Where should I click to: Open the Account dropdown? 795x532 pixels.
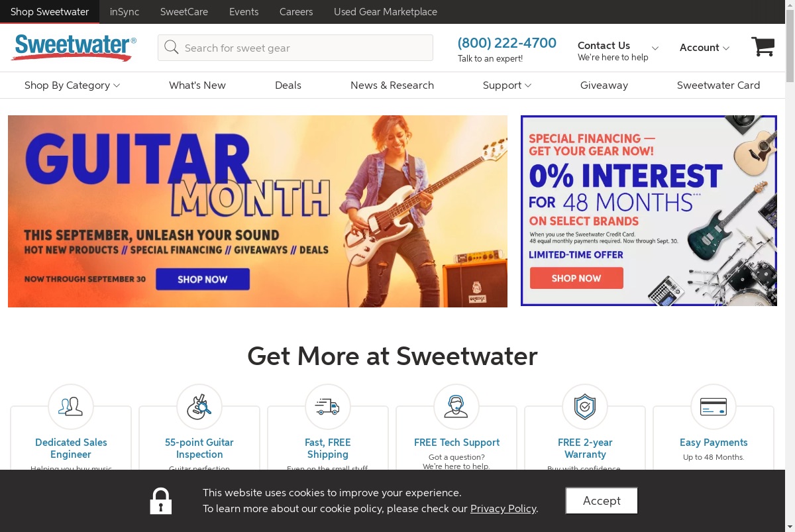click(704, 48)
